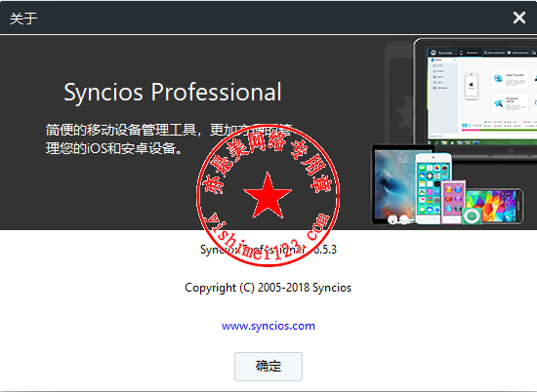Click the Copyright 2005-2018 Syncios line
This screenshot has height=392, width=537.
pos(268,288)
